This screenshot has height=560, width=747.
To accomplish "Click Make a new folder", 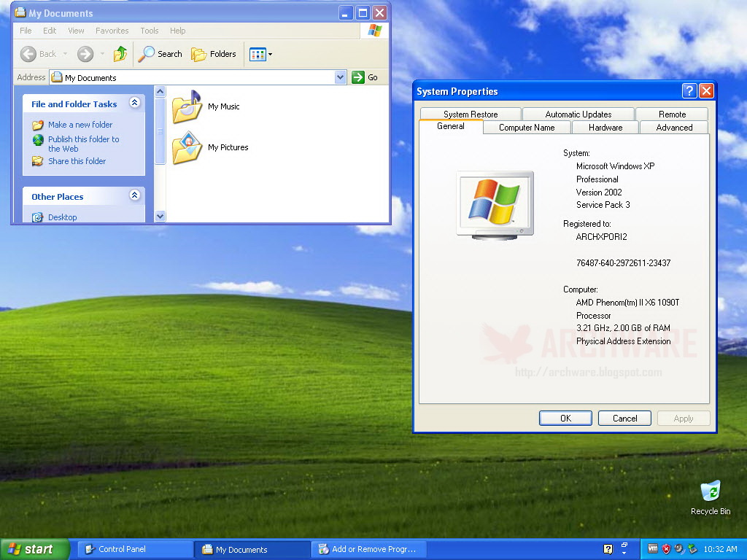I will (x=80, y=125).
